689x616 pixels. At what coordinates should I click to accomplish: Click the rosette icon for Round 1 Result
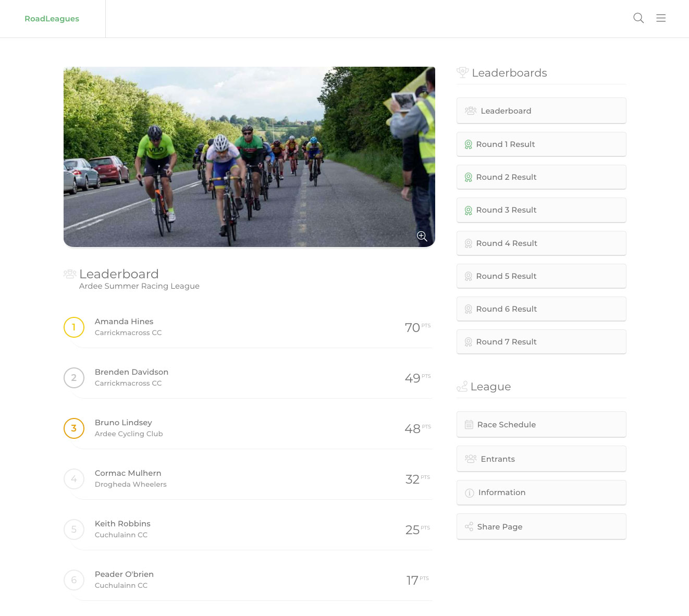coord(469,144)
